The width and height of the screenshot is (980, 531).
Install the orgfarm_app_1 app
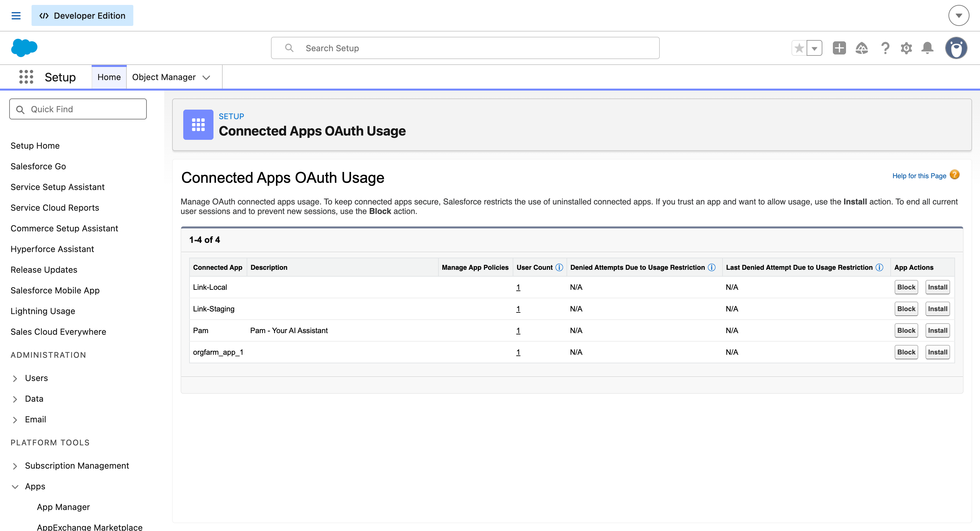[x=937, y=352]
